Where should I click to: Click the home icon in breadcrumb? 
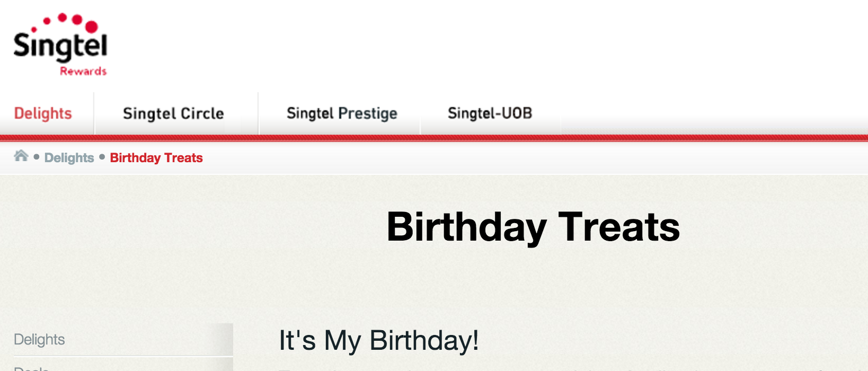coord(21,156)
